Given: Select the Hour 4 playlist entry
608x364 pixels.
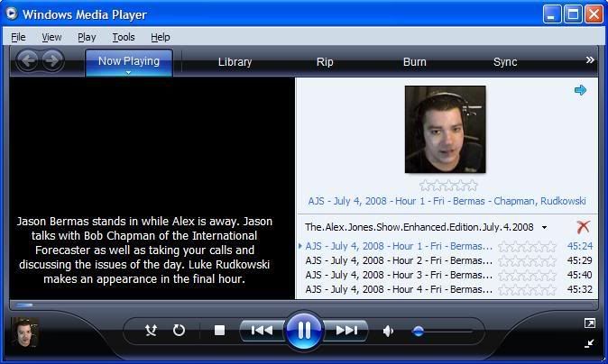Looking at the screenshot, I should (447, 289).
